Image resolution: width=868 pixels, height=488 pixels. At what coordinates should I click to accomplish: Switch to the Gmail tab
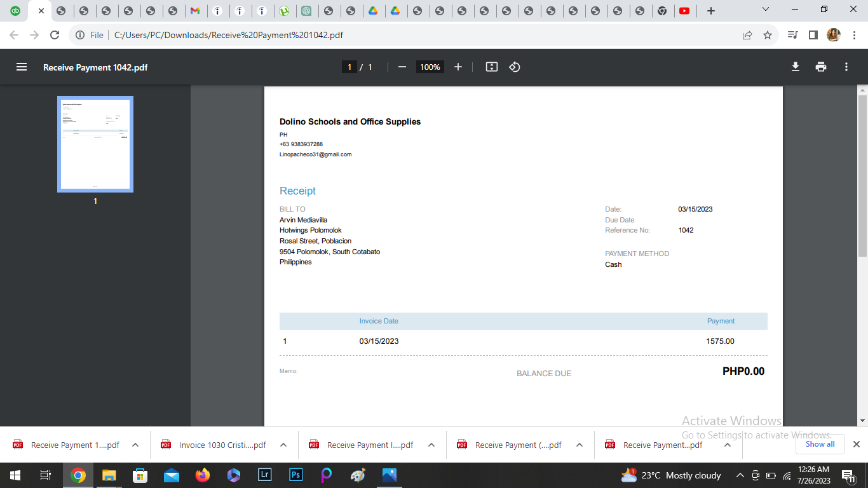click(x=195, y=11)
